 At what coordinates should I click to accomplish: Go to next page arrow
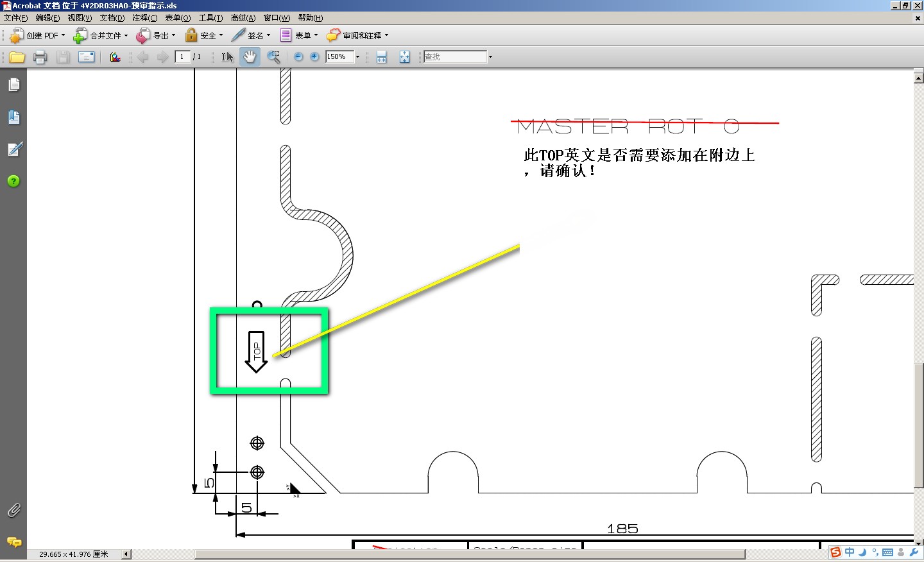point(163,57)
